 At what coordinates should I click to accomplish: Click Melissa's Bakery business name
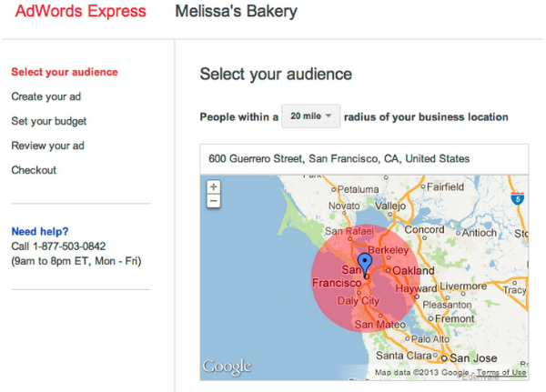coord(236,11)
